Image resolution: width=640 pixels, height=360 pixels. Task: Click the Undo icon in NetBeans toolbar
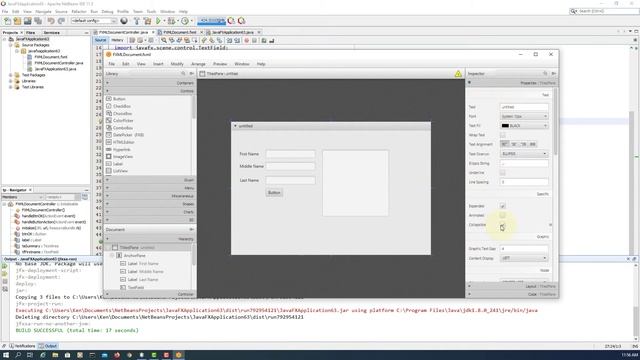(51, 21)
